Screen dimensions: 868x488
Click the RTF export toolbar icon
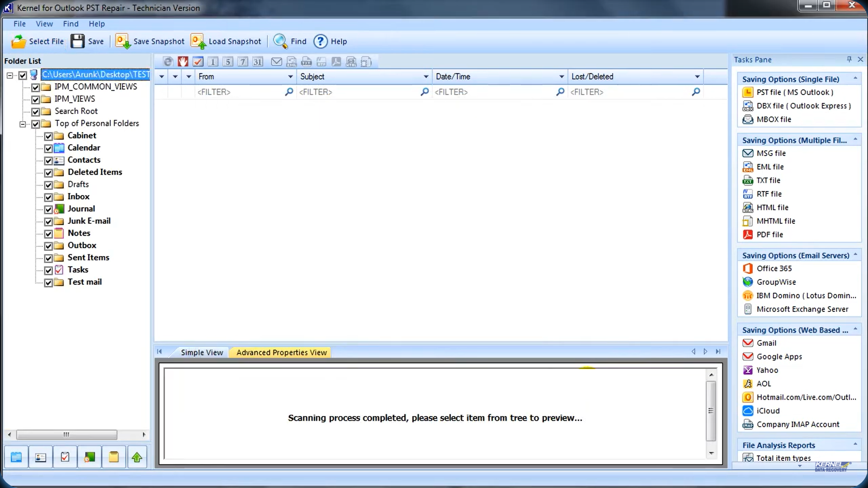[321, 62]
